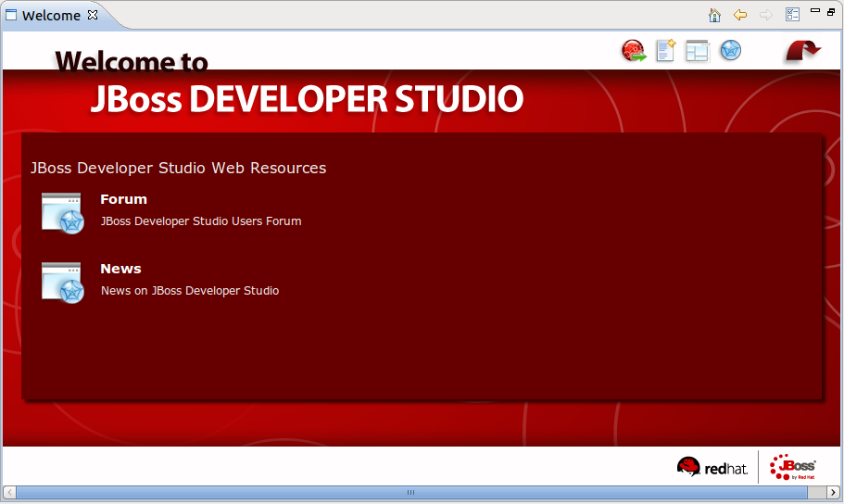Click 'News on JBoss Developer Studio' text
The height and width of the screenshot is (504, 844).
(190, 291)
